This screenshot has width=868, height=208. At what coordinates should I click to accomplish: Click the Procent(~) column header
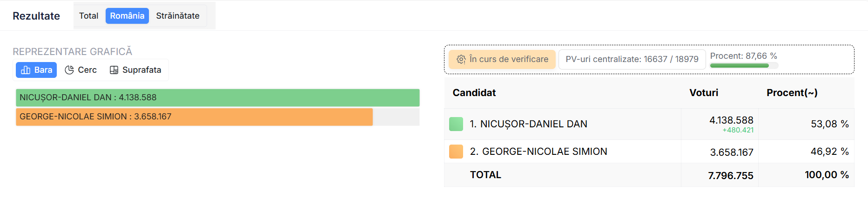[792, 93]
